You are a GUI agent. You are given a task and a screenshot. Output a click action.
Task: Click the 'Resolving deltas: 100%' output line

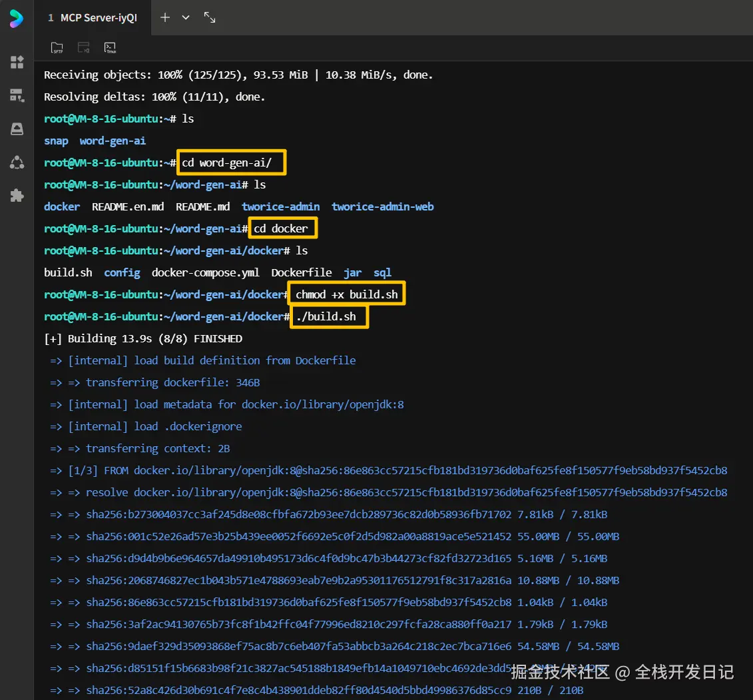click(x=154, y=97)
